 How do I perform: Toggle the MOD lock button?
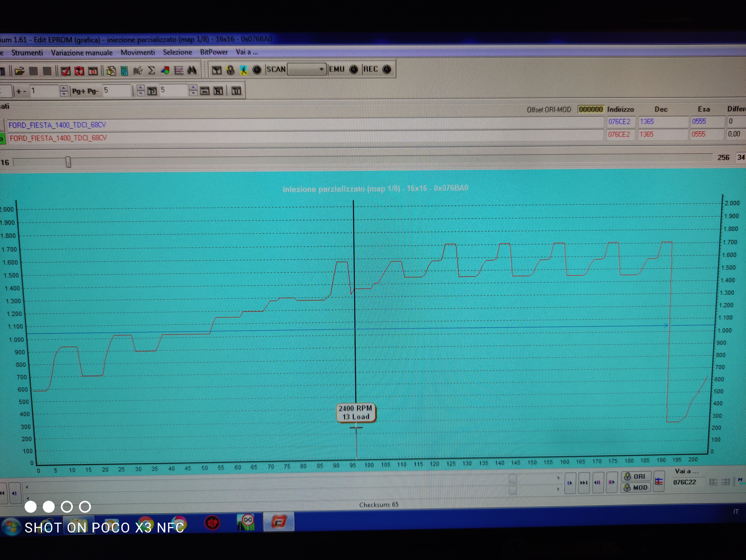coord(636,488)
